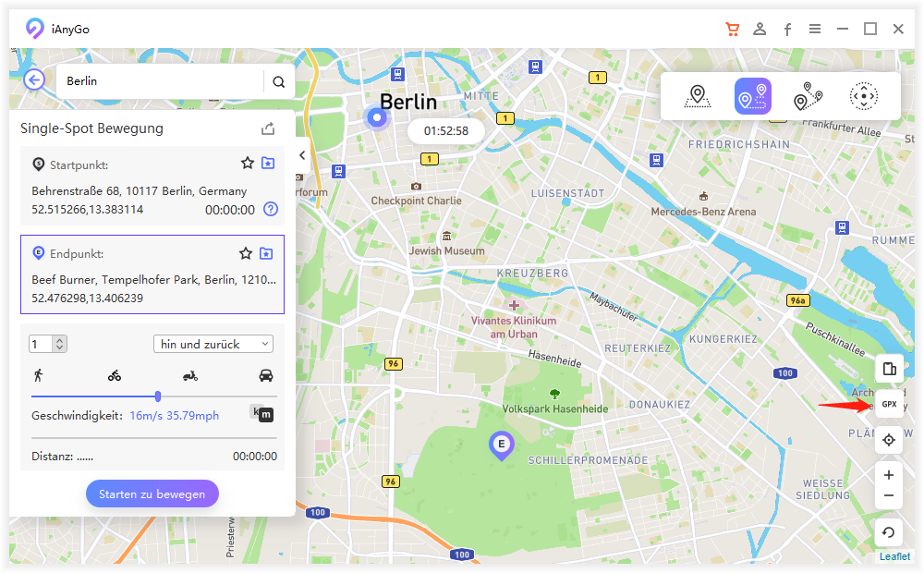Click the Volkspark Hasenheide map label

pos(555,408)
